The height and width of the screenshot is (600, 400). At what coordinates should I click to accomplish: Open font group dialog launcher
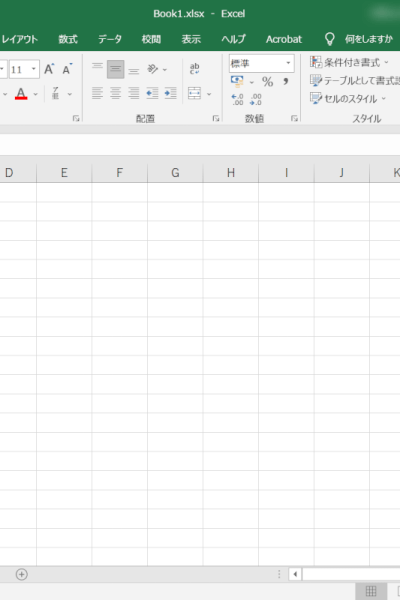[76, 119]
